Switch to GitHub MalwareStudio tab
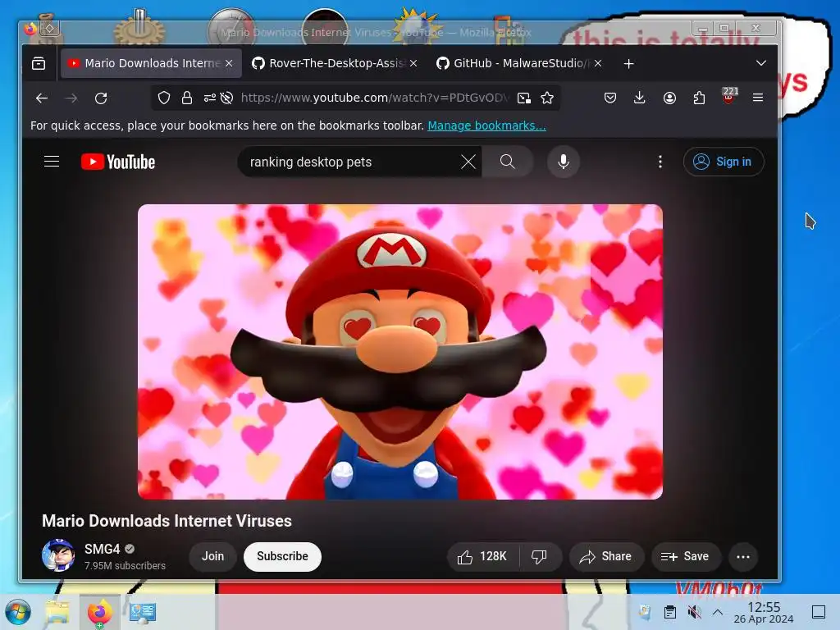840x630 pixels. (x=519, y=63)
